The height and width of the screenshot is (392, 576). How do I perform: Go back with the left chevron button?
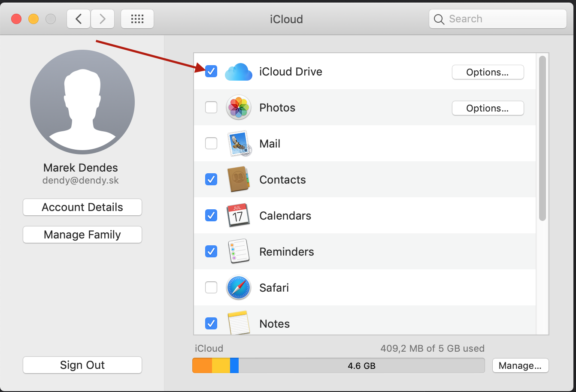(79, 19)
